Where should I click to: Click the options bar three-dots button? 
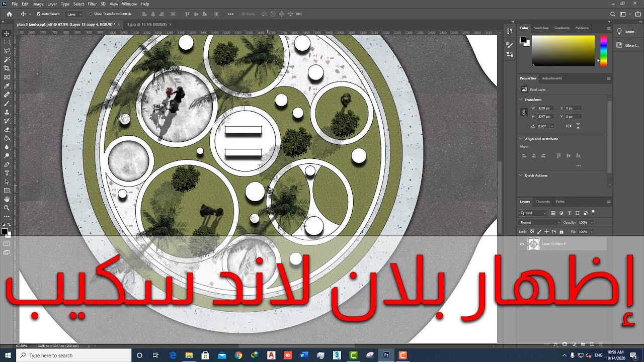point(230,14)
